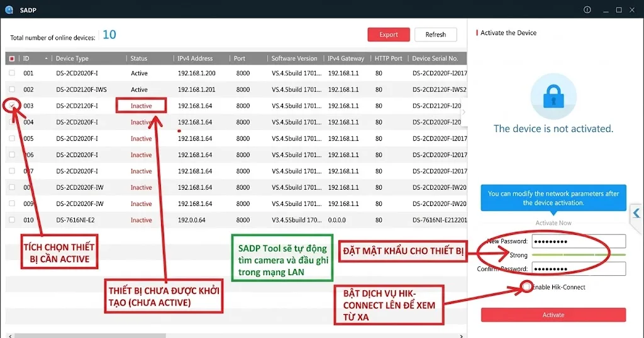The image size is (644, 338).
Task: Click the online device count 10
Action: pos(109,35)
